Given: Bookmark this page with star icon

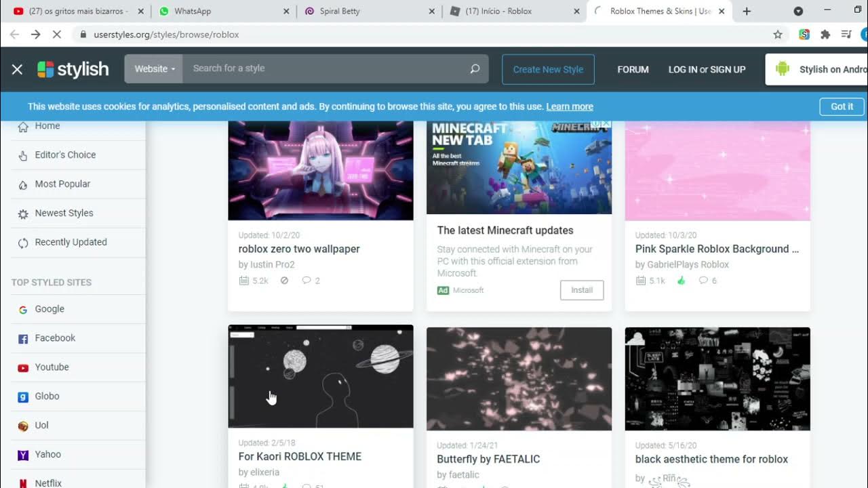Looking at the screenshot, I should click(778, 35).
